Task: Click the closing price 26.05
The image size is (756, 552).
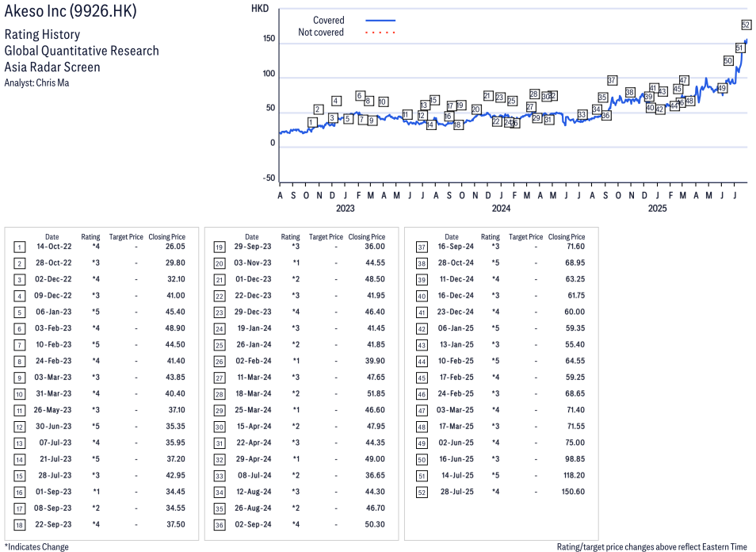Action: (175, 247)
